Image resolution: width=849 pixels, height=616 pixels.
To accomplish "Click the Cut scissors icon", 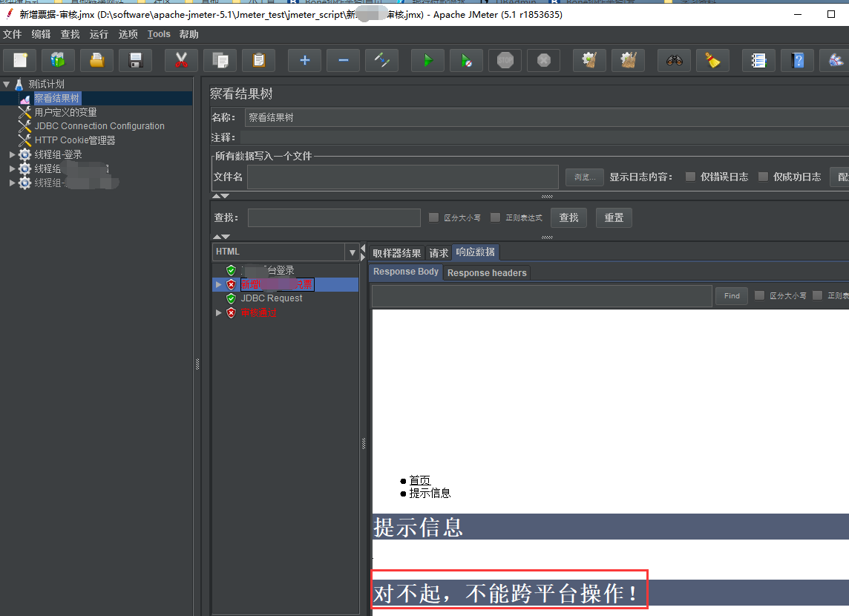I will point(181,60).
